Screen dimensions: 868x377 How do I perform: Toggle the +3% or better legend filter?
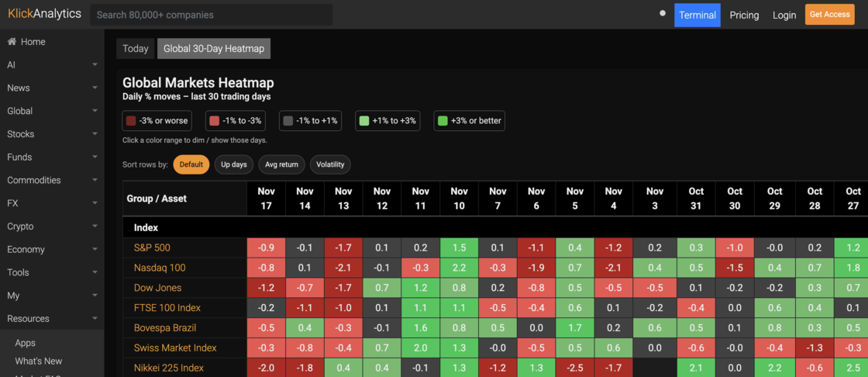click(x=470, y=120)
